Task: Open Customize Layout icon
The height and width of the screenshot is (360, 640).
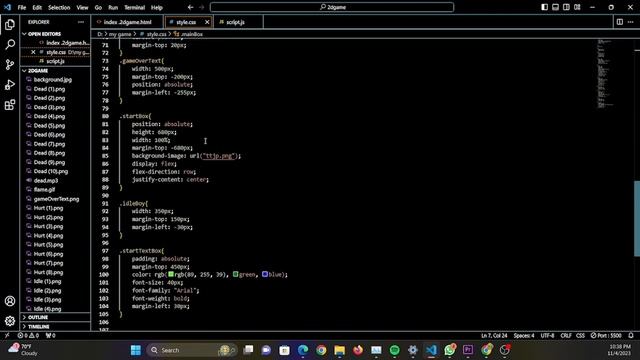Action: coord(577,7)
